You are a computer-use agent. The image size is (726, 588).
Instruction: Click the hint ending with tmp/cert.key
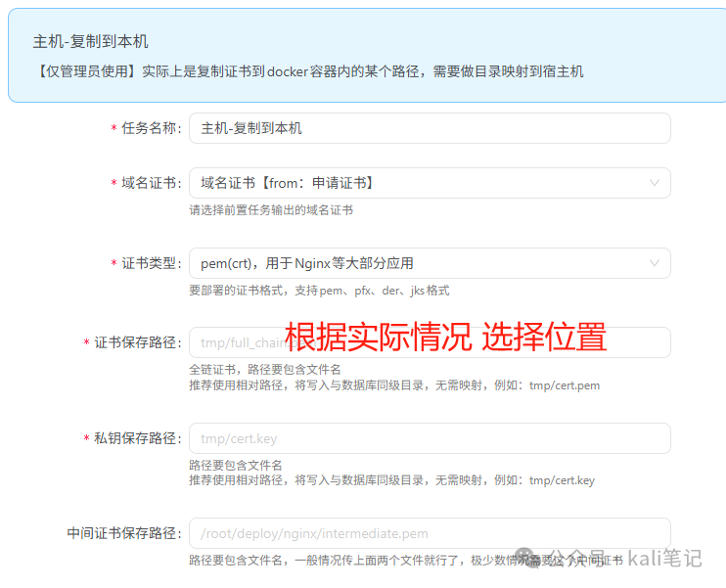(391, 480)
